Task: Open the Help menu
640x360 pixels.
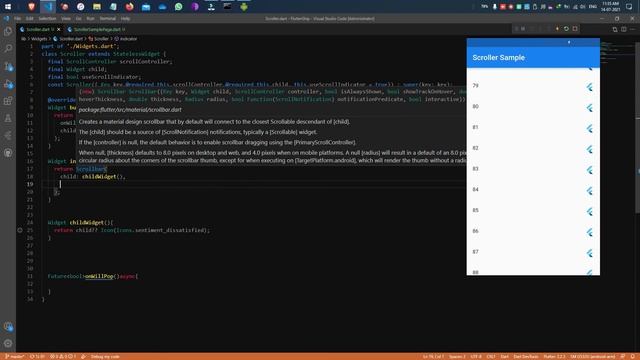Action: pyautogui.click(x=125, y=19)
